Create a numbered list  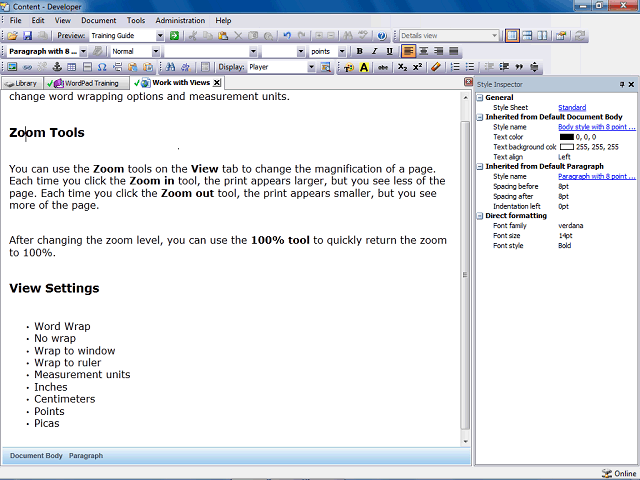click(x=455, y=67)
